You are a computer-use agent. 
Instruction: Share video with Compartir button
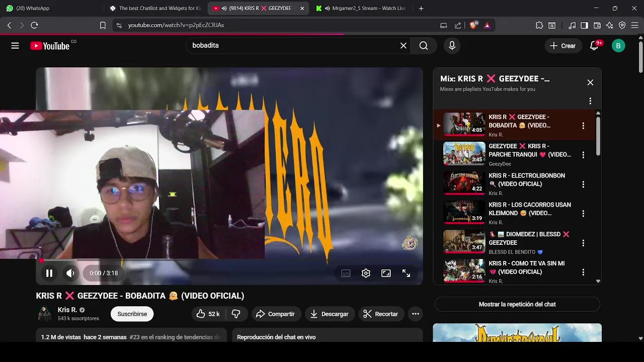276,314
